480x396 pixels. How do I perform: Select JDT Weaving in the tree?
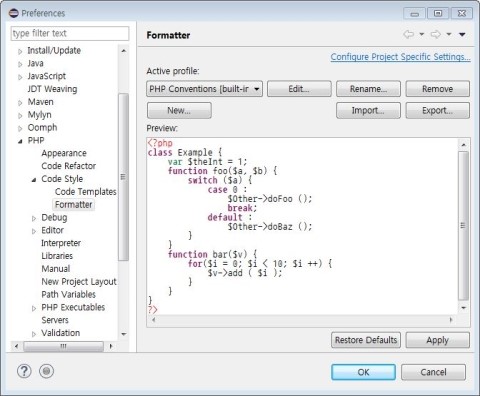point(52,89)
